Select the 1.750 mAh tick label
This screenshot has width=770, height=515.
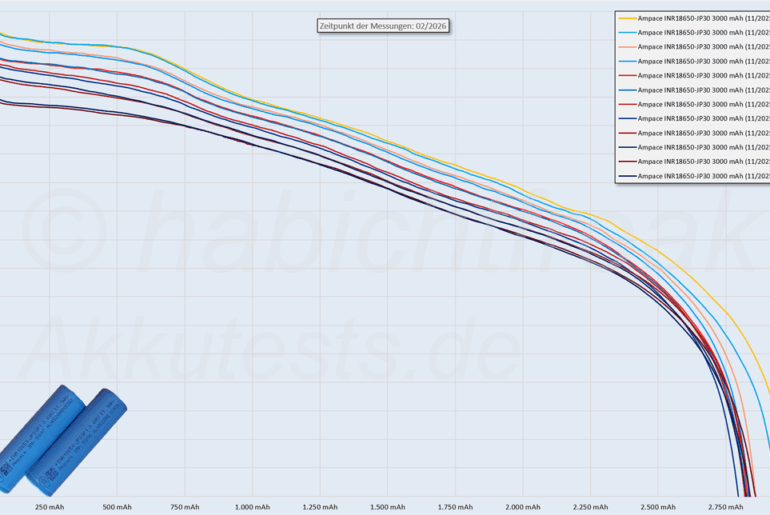[454, 507]
